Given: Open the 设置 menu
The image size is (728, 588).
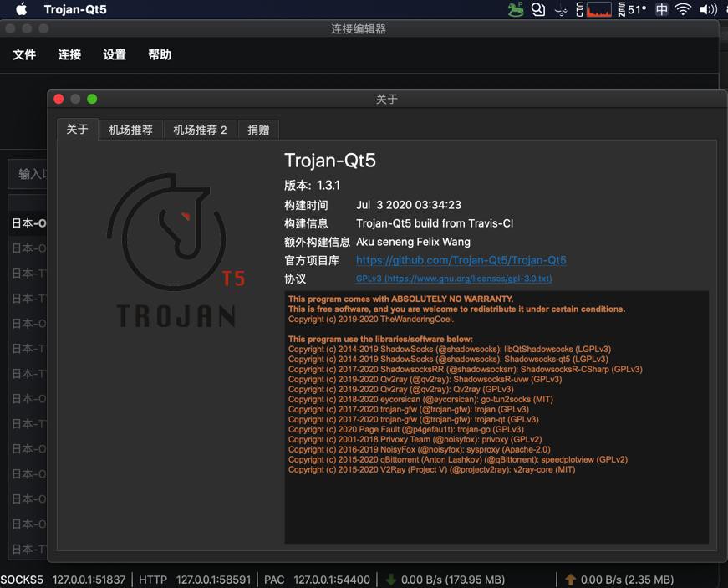Looking at the screenshot, I should tap(115, 55).
